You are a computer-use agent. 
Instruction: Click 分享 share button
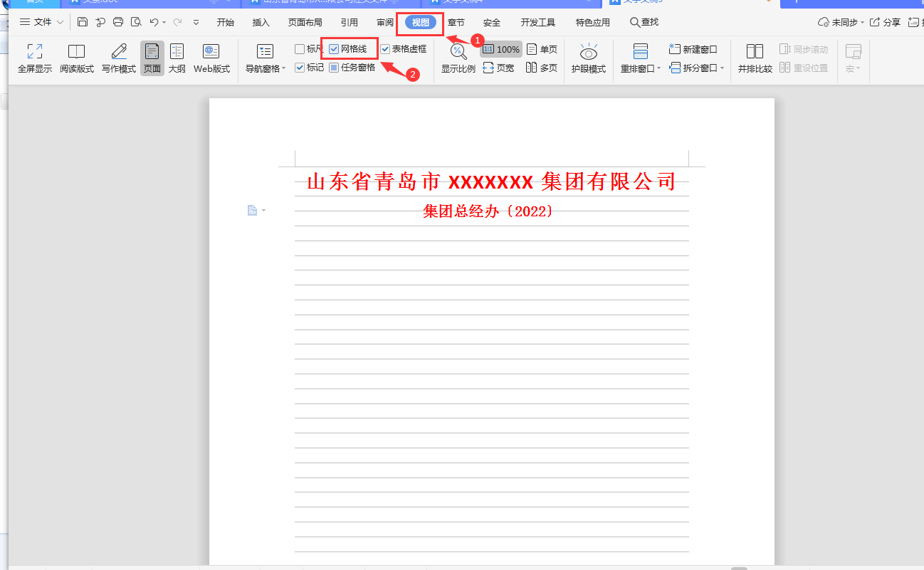pyautogui.click(x=885, y=22)
